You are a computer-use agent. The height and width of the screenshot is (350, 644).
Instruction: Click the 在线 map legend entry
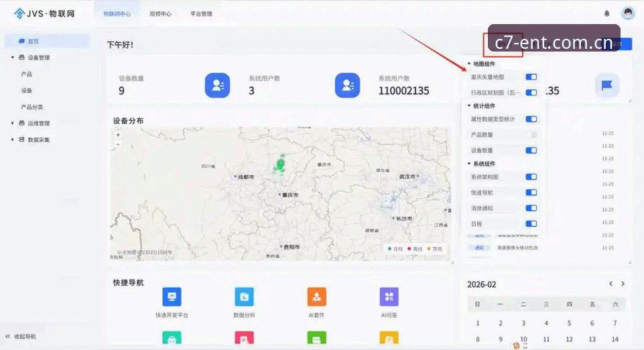click(x=395, y=249)
